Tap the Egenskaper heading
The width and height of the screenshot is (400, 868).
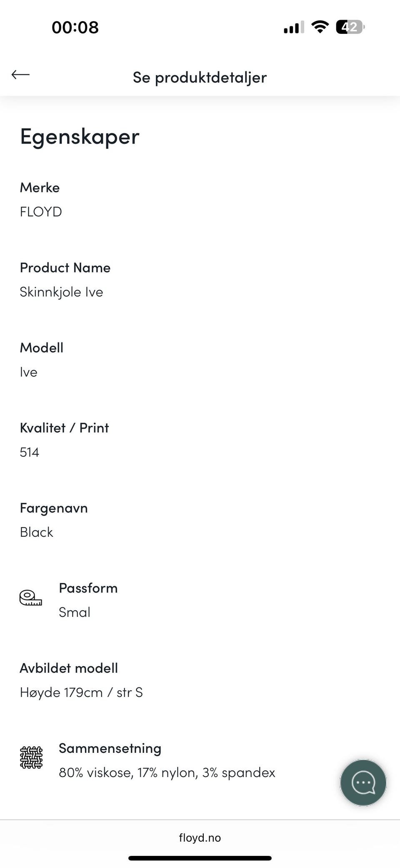pyautogui.click(x=80, y=136)
